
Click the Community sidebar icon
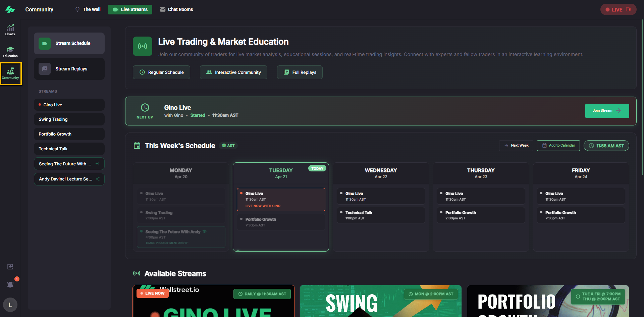10,73
